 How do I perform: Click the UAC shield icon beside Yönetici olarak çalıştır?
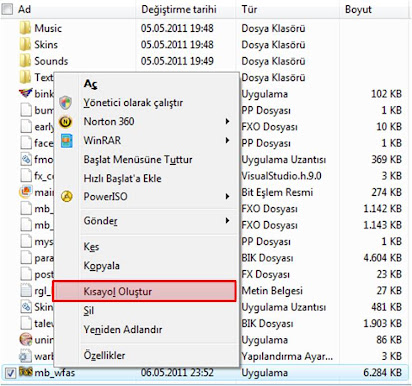66,103
